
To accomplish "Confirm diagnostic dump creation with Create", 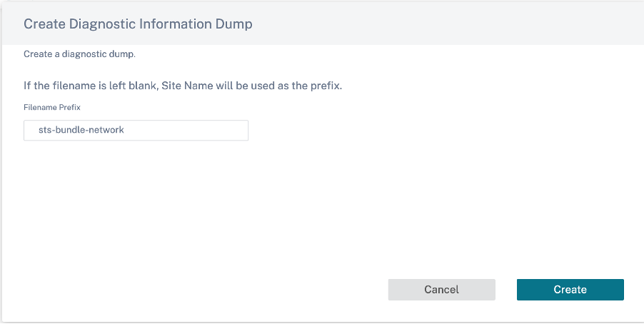I will [570, 290].
